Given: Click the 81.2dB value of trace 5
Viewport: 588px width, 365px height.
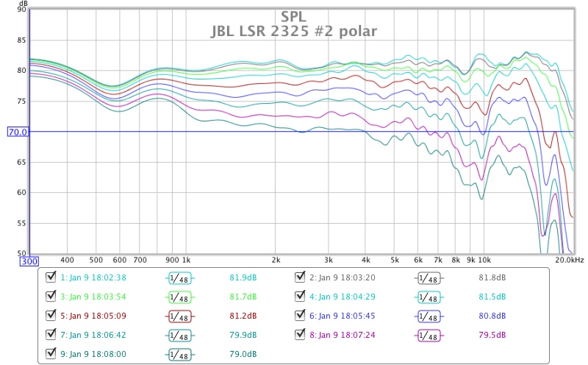Looking at the screenshot, I should point(243,316).
